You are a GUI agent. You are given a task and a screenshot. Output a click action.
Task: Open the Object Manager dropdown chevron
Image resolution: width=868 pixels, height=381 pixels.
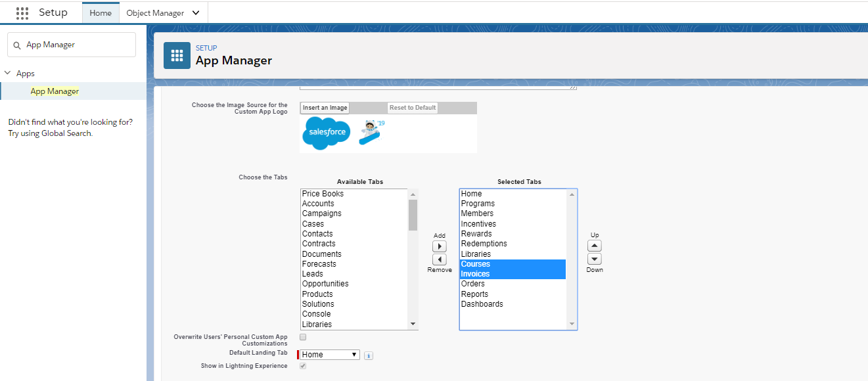click(196, 12)
